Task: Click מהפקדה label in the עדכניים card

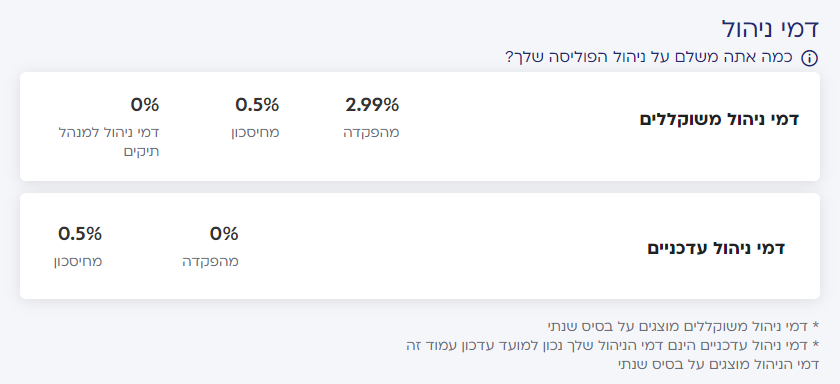Action: pos(211,262)
